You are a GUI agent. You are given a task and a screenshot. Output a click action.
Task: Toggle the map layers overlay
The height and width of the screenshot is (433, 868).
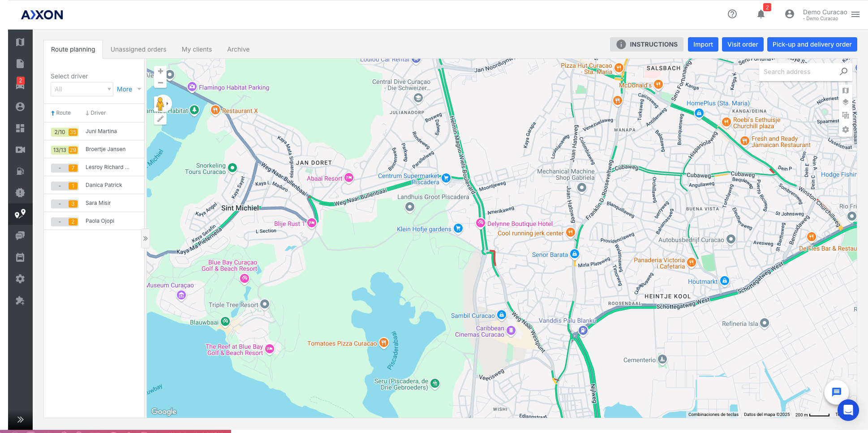pos(846,102)
